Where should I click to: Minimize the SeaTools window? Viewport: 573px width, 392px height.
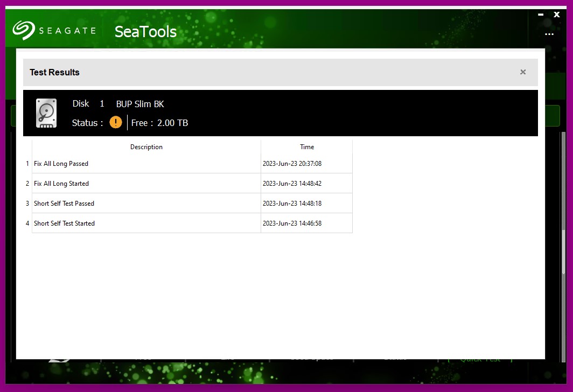tap(541, 15)
